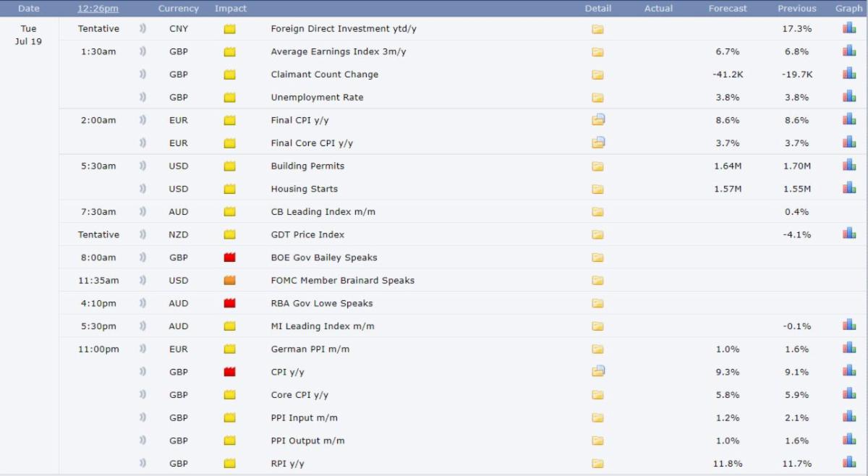Click orange impact icon for FOMC Member Brainard Speaks
The height and width of the screenshot is (476, 868).
click(230, 281)
